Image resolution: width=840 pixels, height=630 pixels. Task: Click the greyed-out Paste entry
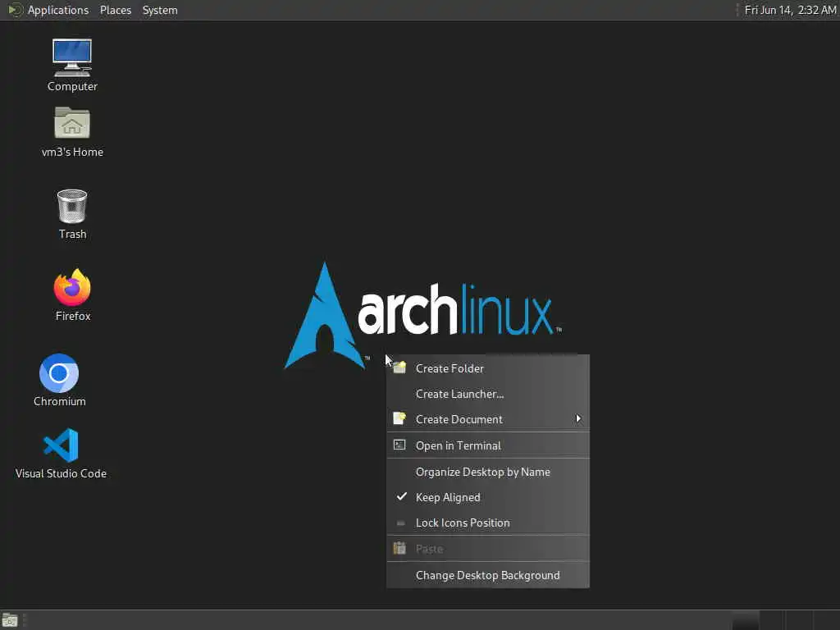pyautogui.click(x=487, y=549)
